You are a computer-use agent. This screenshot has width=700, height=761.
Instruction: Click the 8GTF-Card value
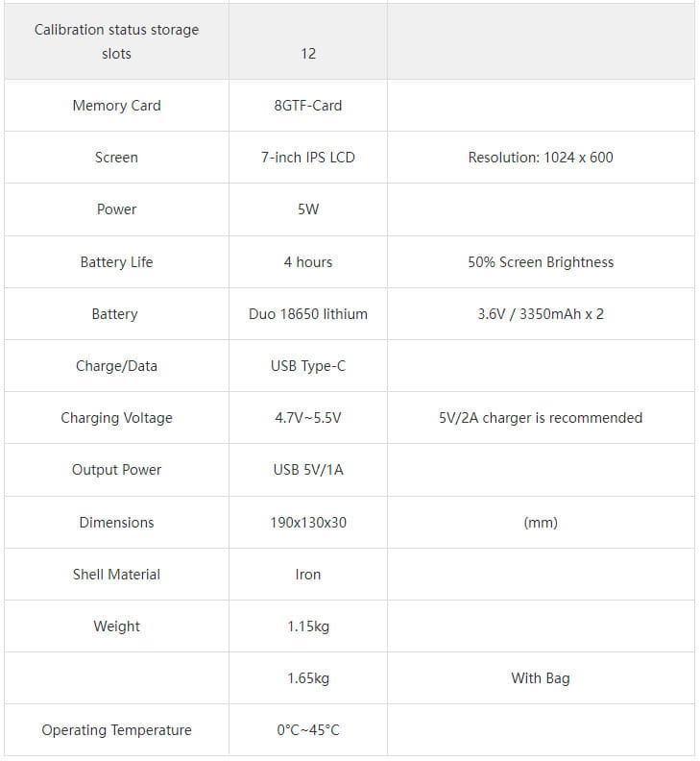click(307, 106)
